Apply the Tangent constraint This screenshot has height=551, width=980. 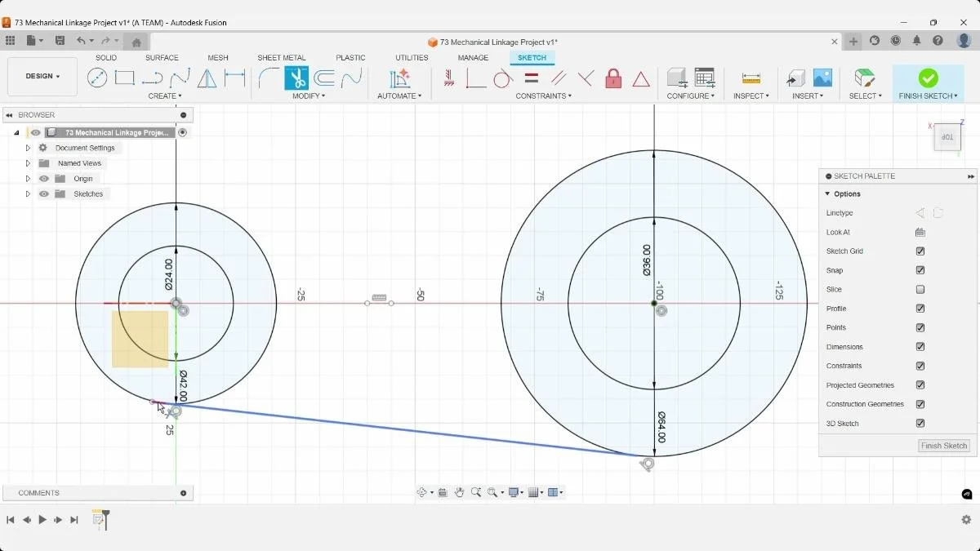(x=503, y=78)
